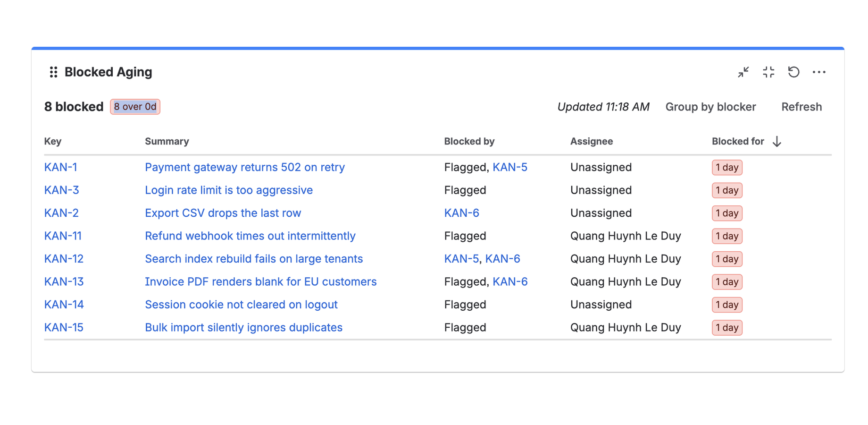Click the '1 day' badge in KAN-15 row
This screenshot has width=868, height=425.
point(727,328)
